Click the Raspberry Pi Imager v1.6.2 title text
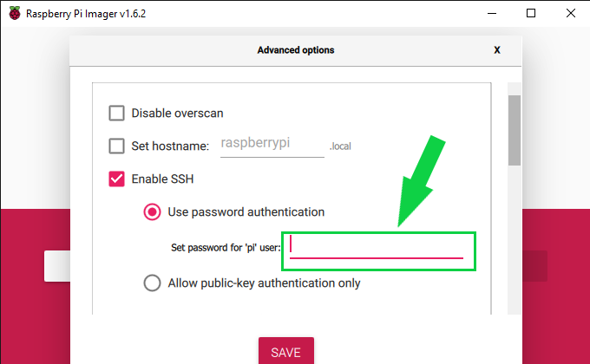 [x=85, y=13]
